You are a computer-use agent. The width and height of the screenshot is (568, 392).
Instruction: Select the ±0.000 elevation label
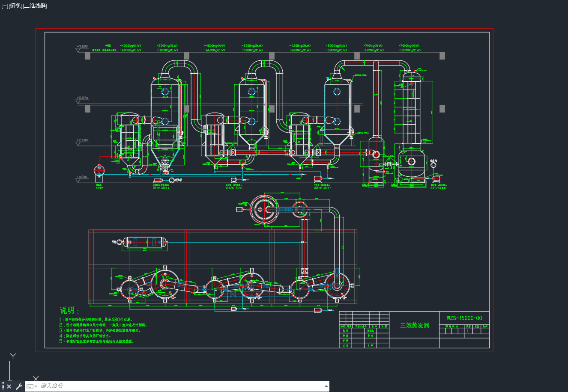(x=82, y=177)
